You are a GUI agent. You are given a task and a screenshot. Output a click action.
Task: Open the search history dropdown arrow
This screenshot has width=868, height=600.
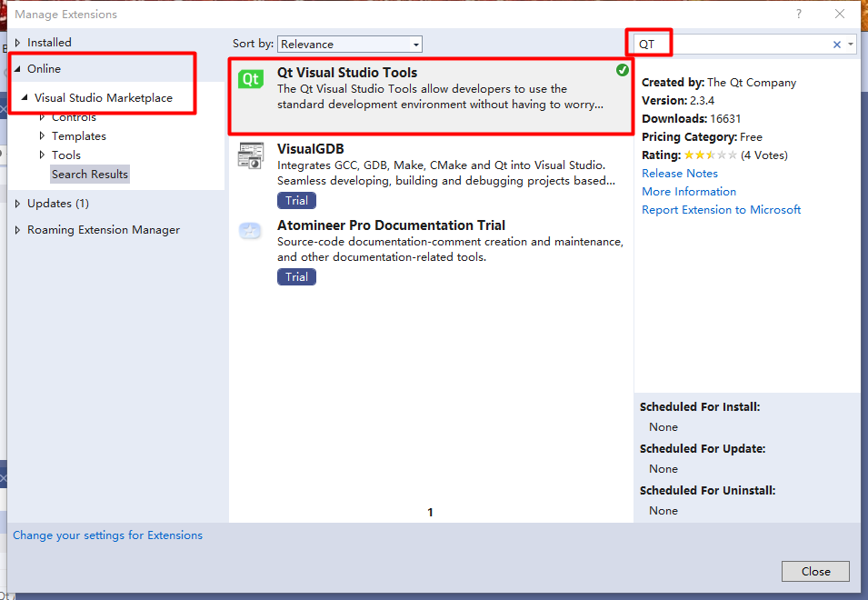851,45
